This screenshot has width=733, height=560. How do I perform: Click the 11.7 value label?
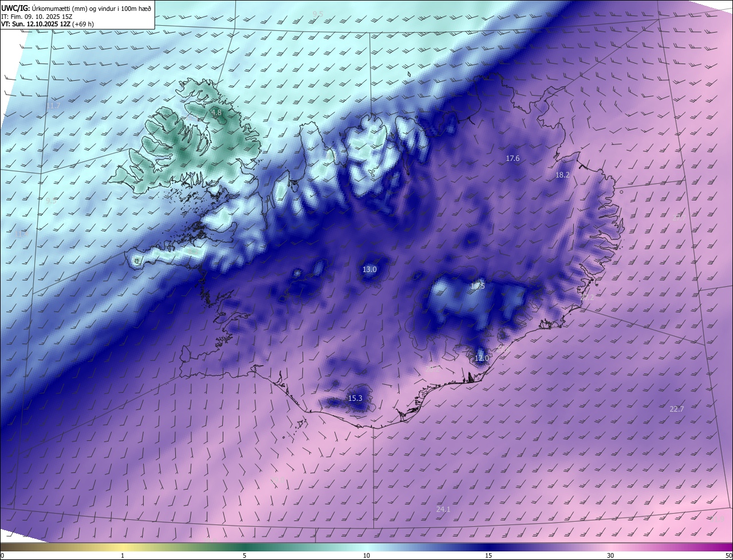(53, 106)
